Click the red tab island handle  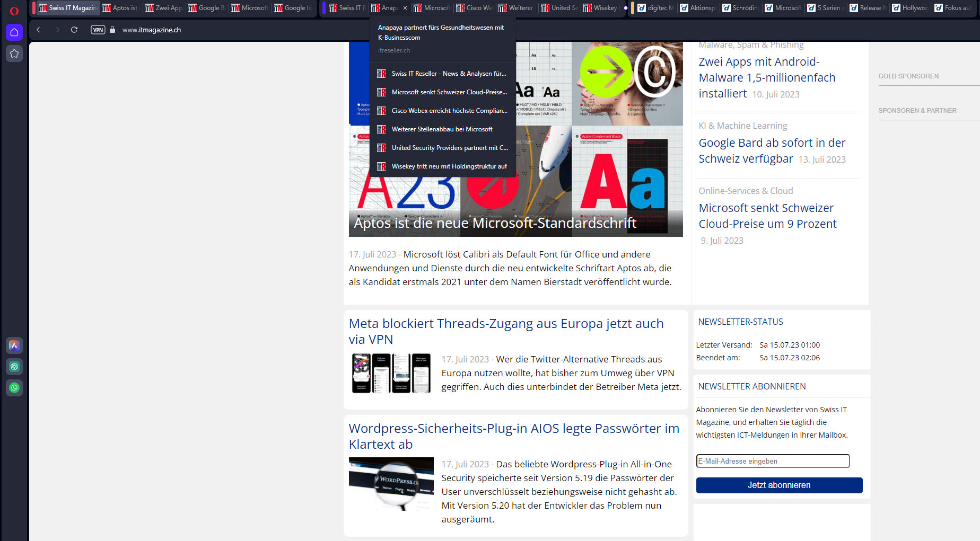click(34, 8)
